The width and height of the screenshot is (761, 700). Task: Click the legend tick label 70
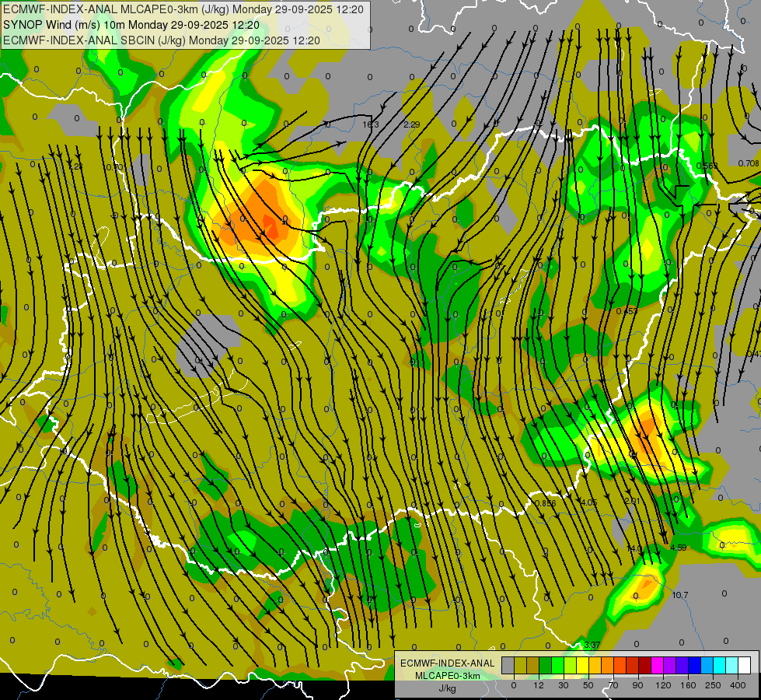[613, 685]
